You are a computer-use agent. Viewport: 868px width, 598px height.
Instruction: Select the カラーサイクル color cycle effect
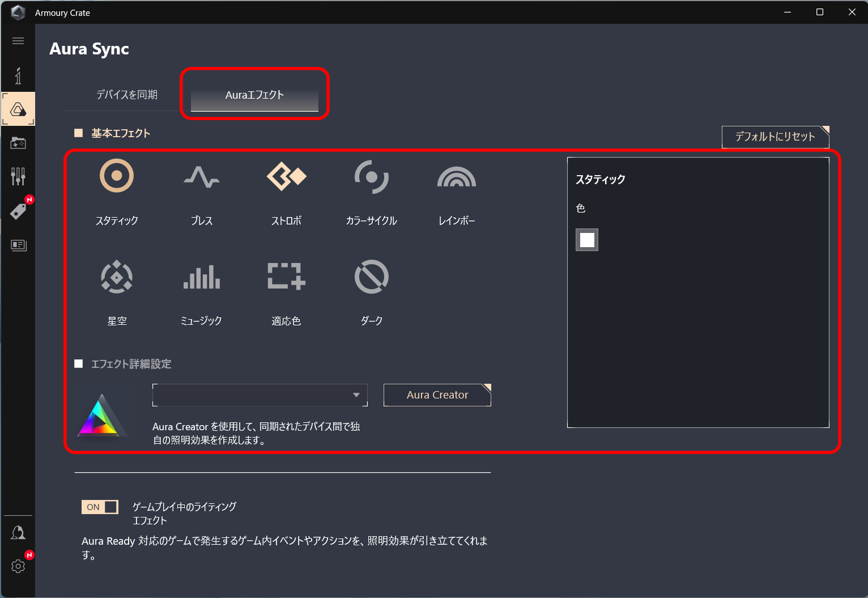[x=372, y=177]
